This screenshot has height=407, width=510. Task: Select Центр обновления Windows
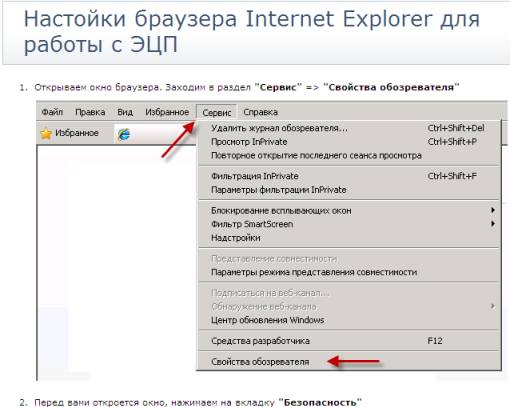(349, 320)
